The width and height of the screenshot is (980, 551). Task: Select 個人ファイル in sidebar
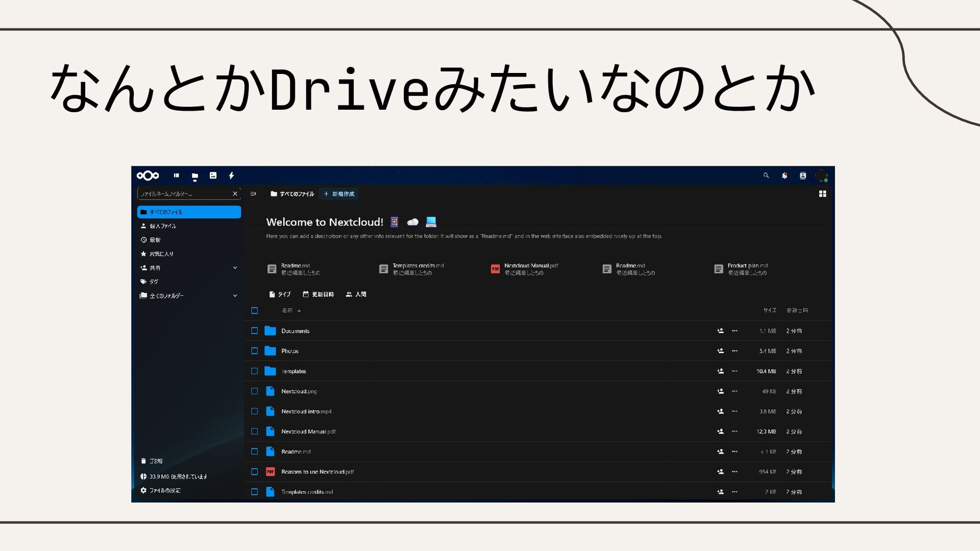point(163,226)
